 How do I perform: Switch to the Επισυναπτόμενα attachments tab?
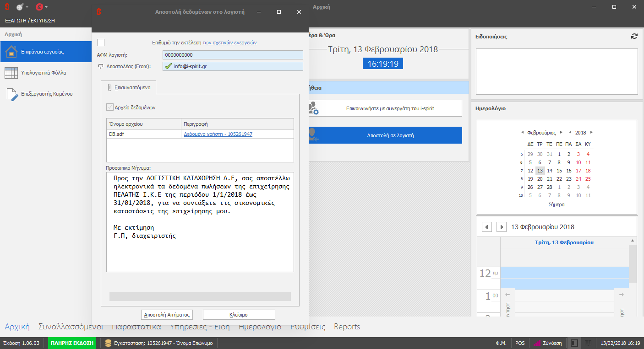[x=129, y=87]
